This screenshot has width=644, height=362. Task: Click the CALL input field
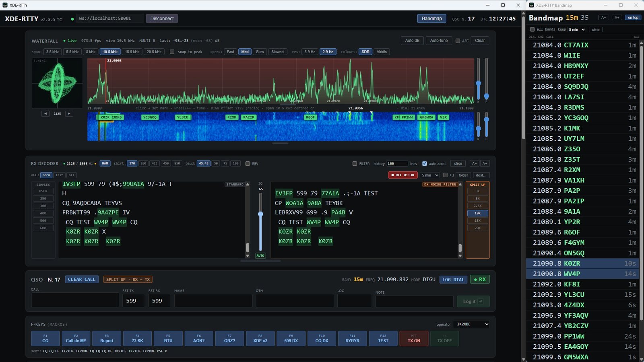[75, 300]
